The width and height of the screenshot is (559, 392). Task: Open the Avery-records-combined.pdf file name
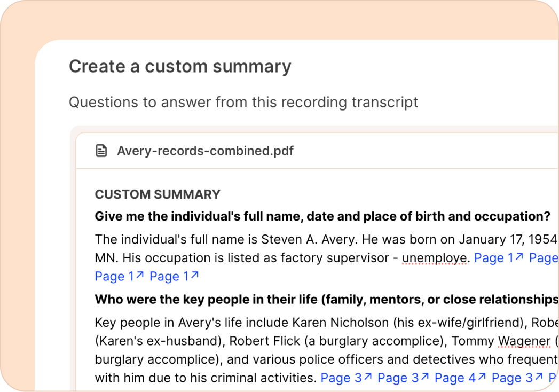(205, 151)
